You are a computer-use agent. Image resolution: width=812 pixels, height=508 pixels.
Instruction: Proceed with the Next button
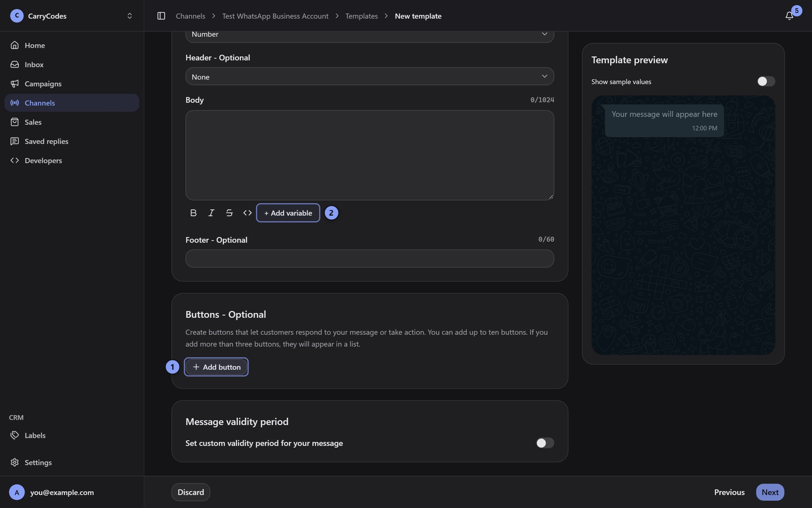coord(770,492)
